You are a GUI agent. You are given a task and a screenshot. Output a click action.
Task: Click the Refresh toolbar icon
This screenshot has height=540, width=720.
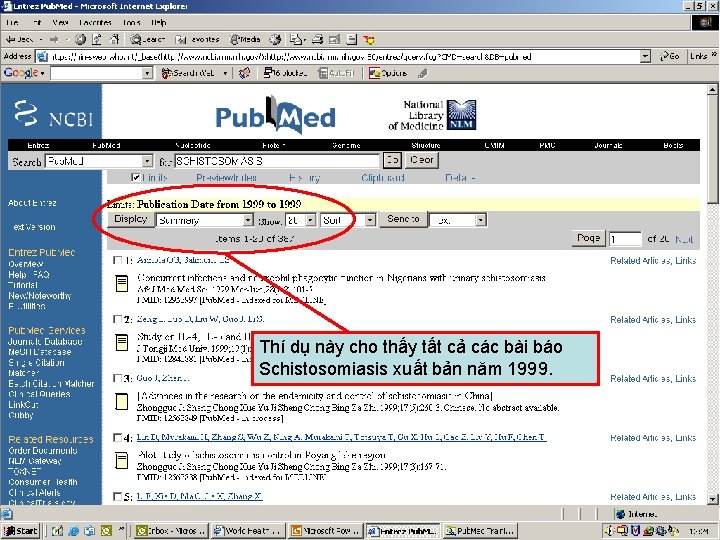click(97, 39)
